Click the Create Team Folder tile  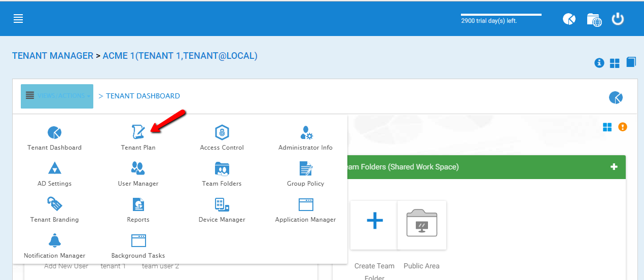coord(374,225)
